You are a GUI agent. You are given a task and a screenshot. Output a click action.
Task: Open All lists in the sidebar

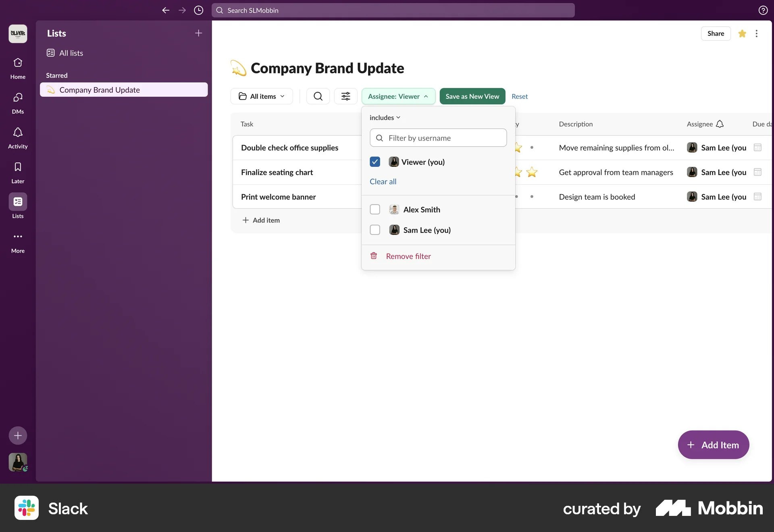(71, 53)
